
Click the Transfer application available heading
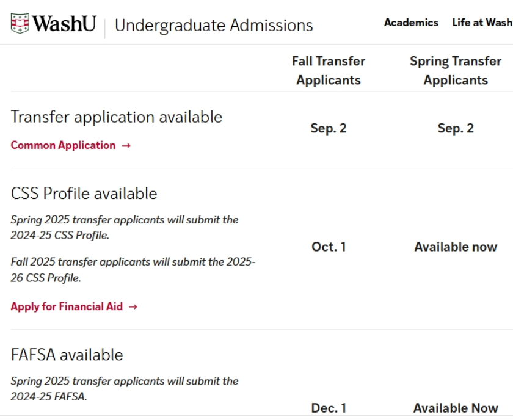[x=117, y=117]
